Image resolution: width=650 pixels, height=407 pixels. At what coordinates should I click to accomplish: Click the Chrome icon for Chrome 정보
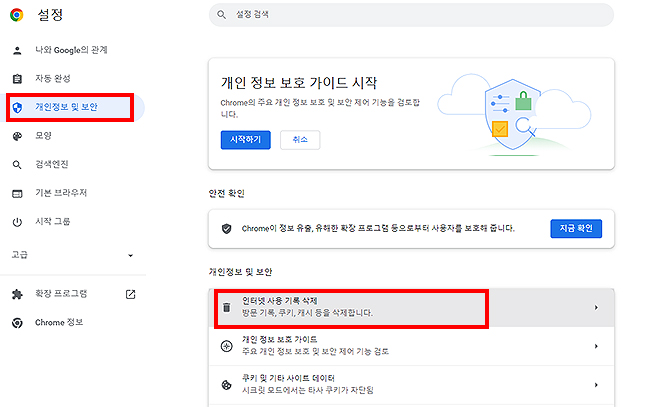pyautogui.click(x=17, y=323)
